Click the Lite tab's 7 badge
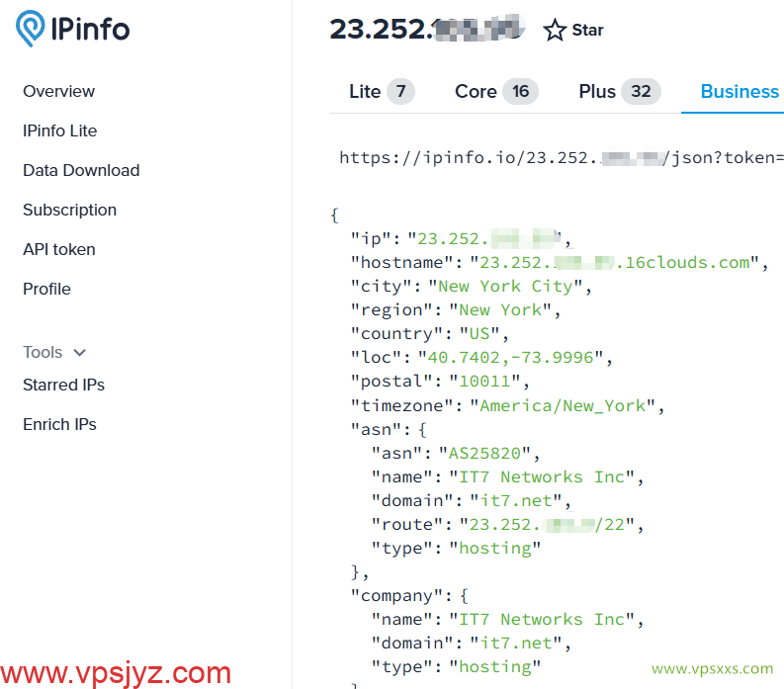 pyautogui.click(x=400, y=92)
